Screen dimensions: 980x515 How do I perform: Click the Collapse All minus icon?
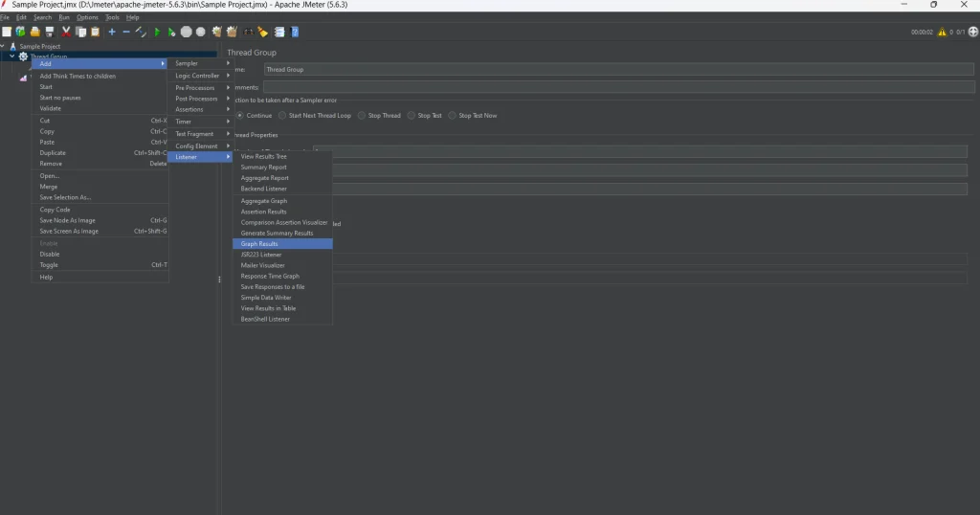click(x=126, y=32)
